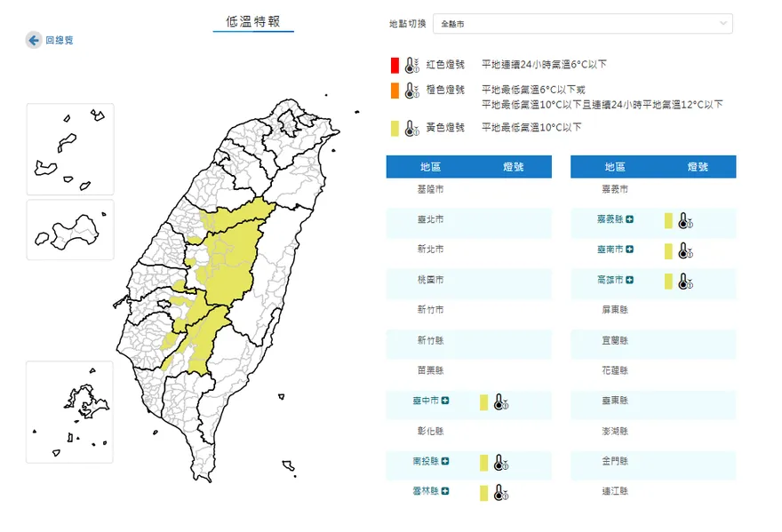The height and width of the screenshot is (532, 782).
Task: Expand 臺中市 using its plus icon
Action: tap(444, 401)
